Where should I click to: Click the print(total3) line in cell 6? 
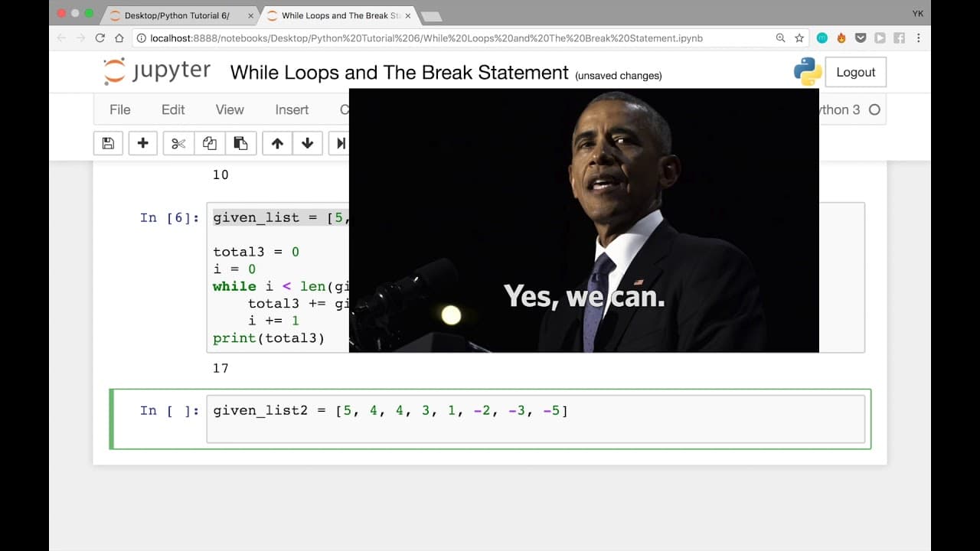click(x=269, y=337)
